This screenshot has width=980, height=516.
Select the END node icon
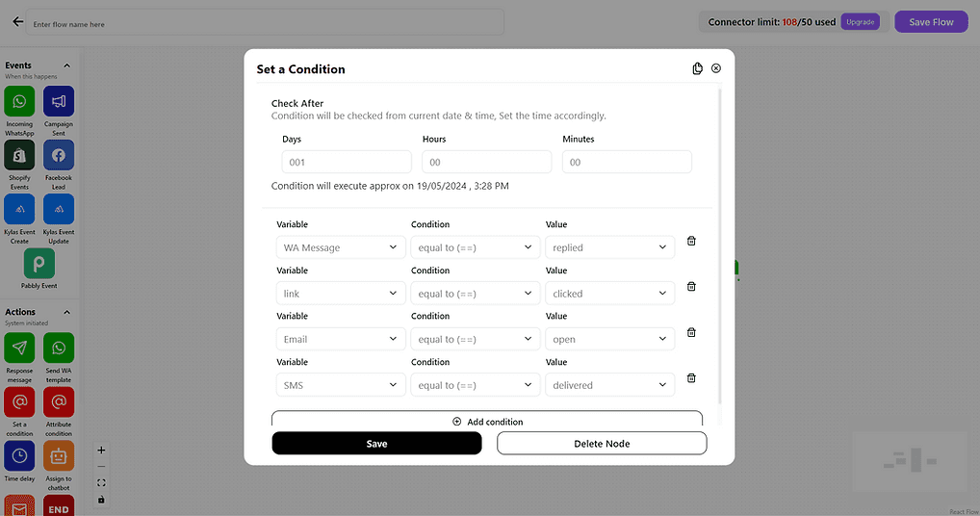[x=59, y=506]
